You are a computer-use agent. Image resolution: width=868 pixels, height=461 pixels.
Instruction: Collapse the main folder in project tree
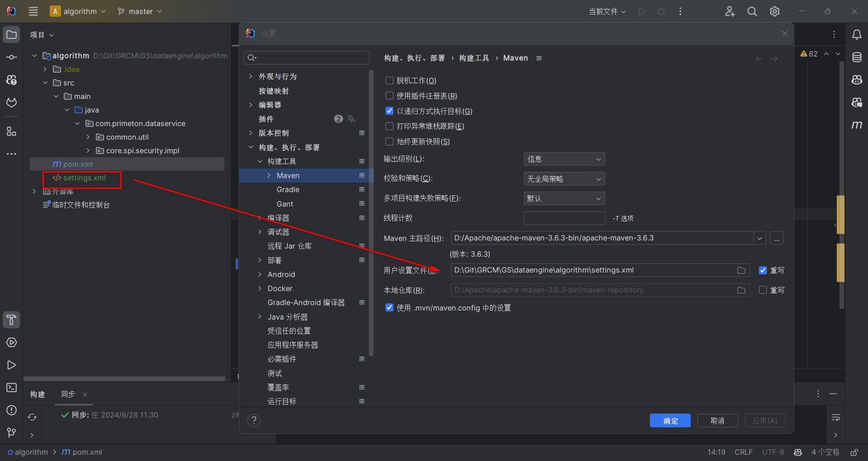[56, 96]
